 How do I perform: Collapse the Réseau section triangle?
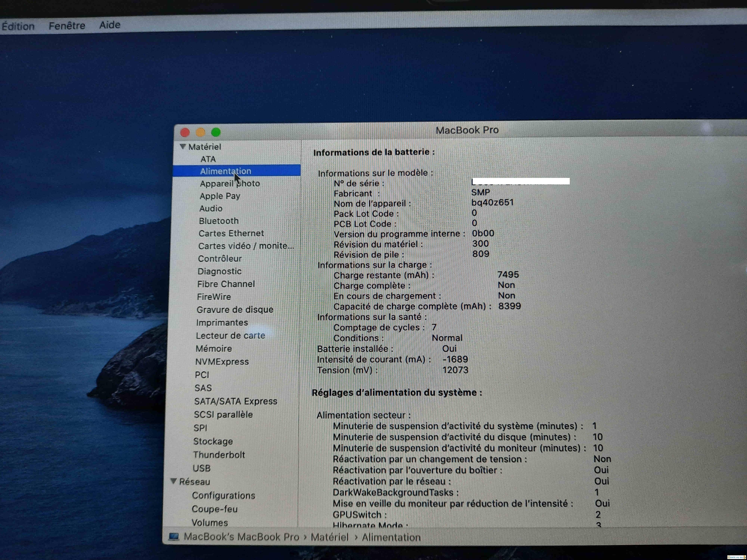173,481
